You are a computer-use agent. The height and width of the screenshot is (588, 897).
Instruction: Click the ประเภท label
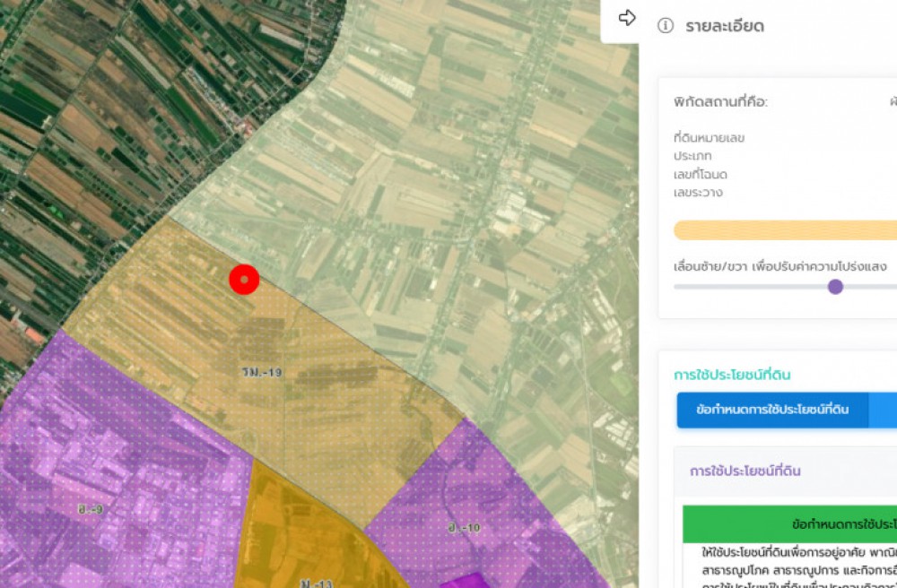click(x=692, y=156)
